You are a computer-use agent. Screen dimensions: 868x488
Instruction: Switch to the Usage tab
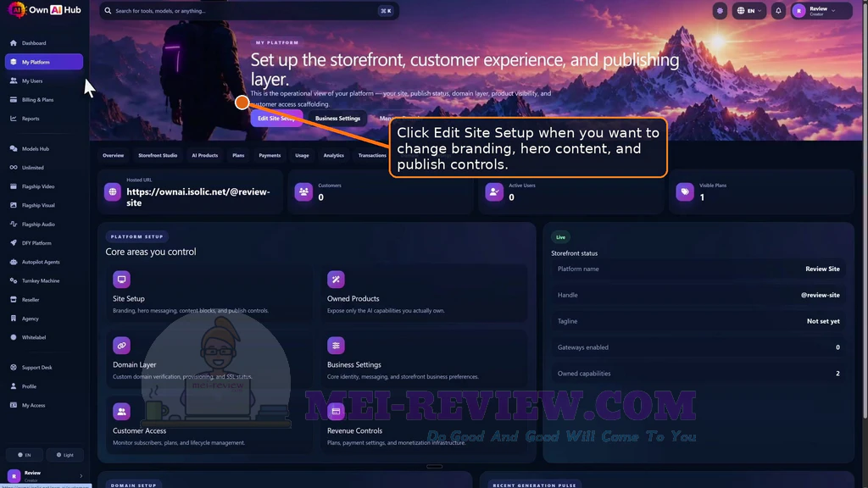click(x=302, y=156)
